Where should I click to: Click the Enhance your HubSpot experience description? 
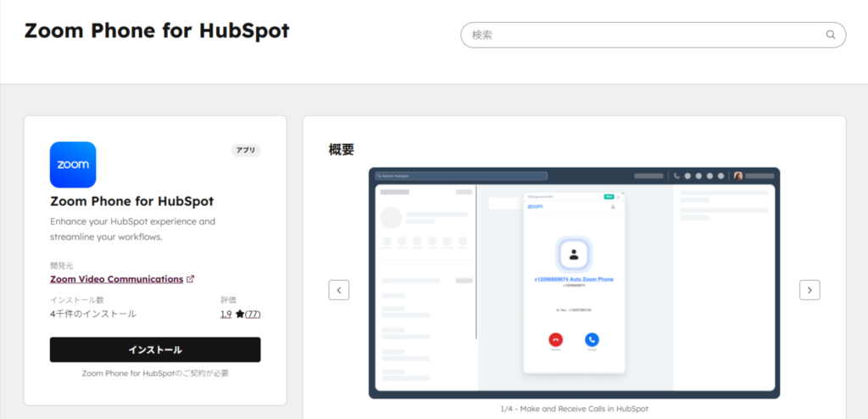(133, 229)
